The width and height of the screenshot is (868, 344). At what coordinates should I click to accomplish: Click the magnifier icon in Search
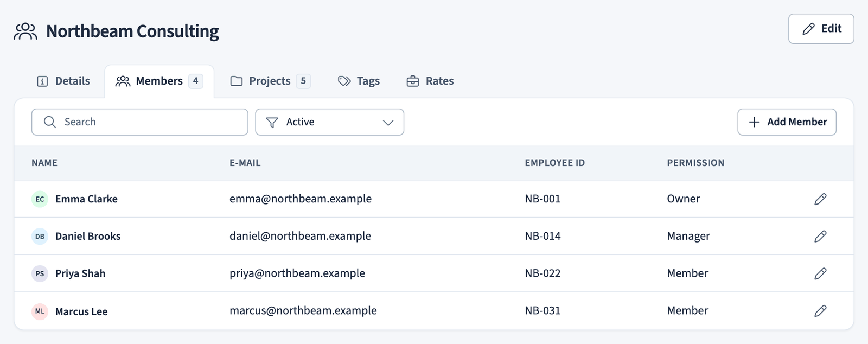50,122
